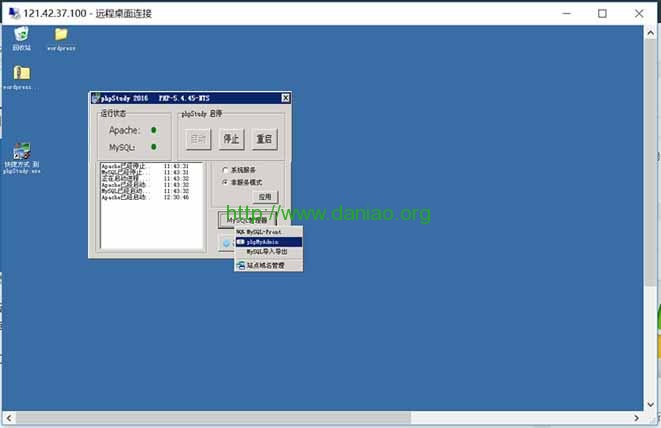The width and height of the screenshot is (661, 428).
Task: Click the phpMyAdmin menu item icon
Action: 240,242
